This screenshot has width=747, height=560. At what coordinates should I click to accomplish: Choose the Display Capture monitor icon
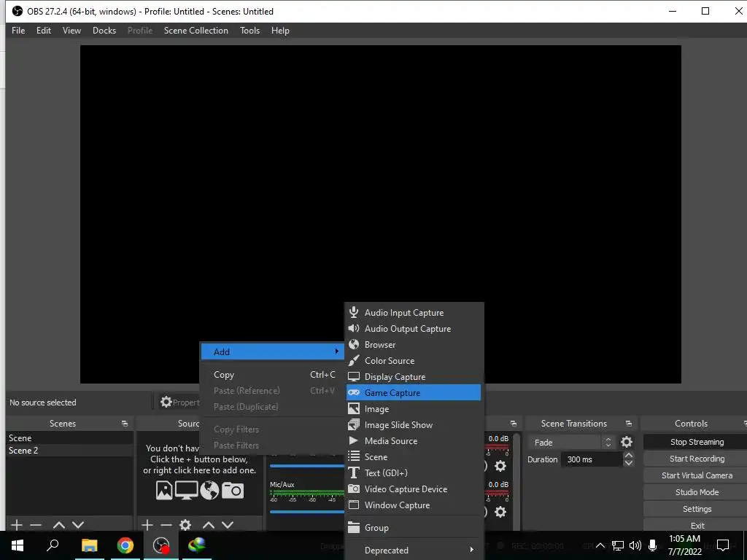354,377
